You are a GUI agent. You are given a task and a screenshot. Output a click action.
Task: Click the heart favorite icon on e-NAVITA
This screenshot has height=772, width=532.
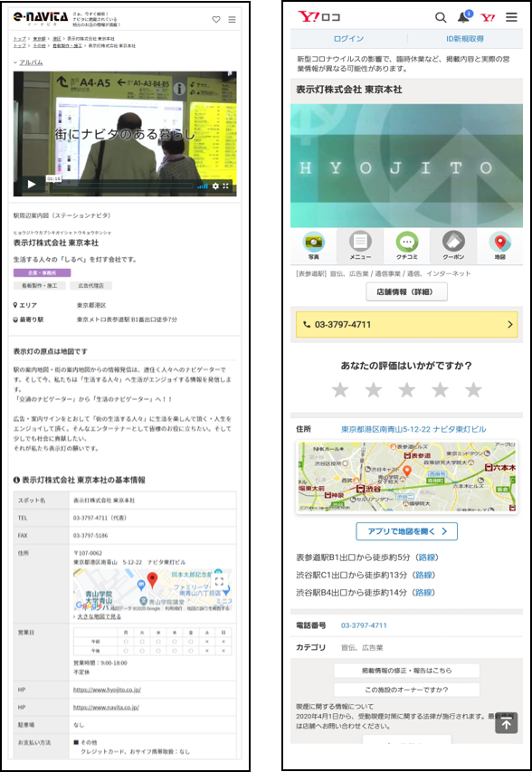pos(216,19)
